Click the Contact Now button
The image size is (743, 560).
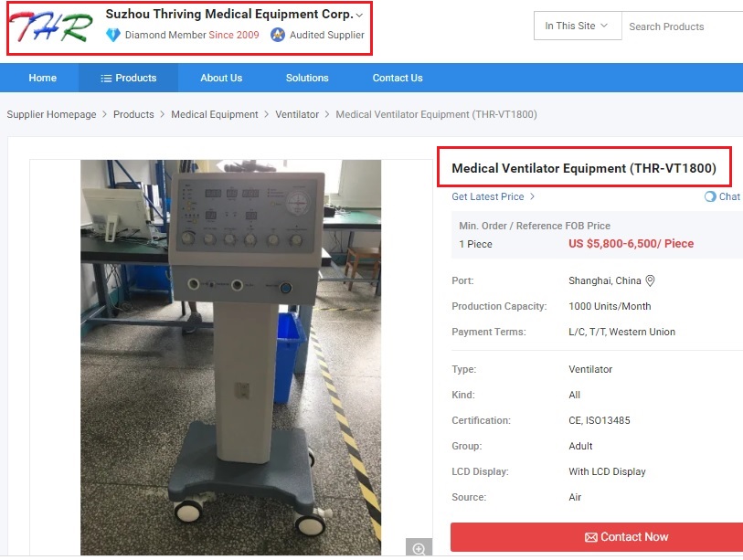597,537
